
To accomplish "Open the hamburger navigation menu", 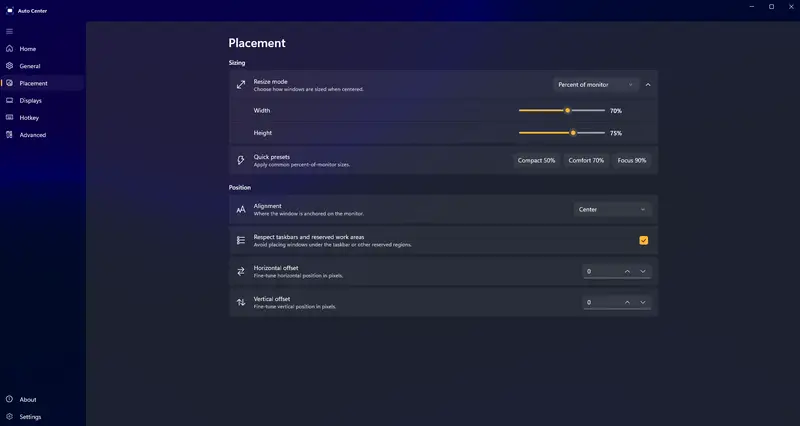I will click(9, 32).
